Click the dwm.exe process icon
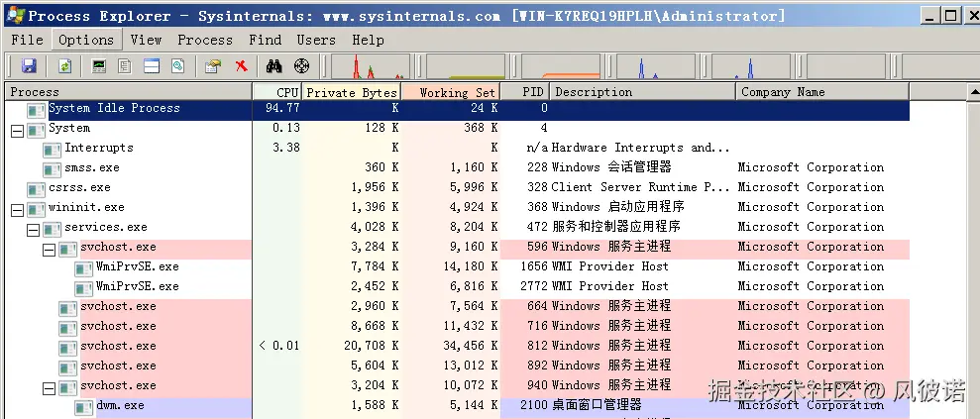 point(83,408)
